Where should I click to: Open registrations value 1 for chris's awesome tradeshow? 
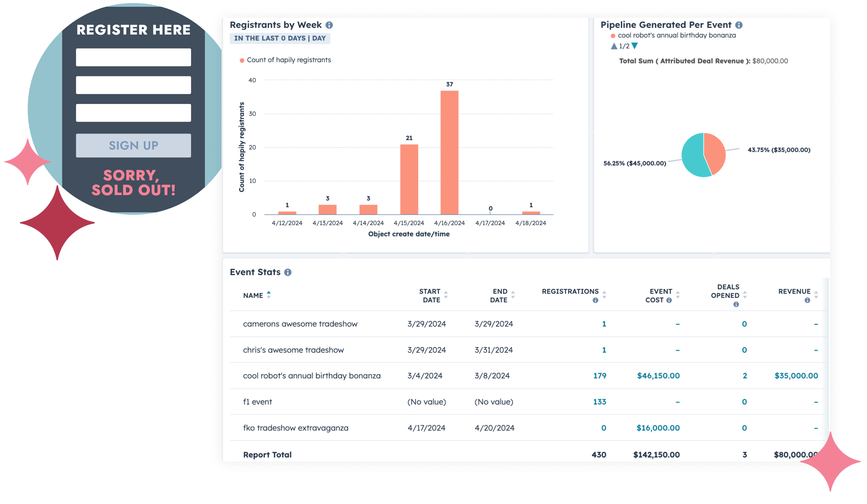(604, 350)
